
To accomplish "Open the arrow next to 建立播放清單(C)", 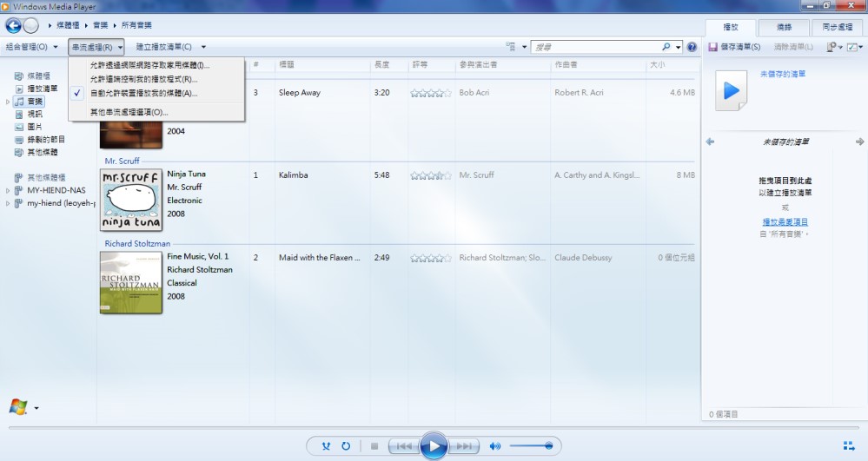I will [x=203, y=47].
